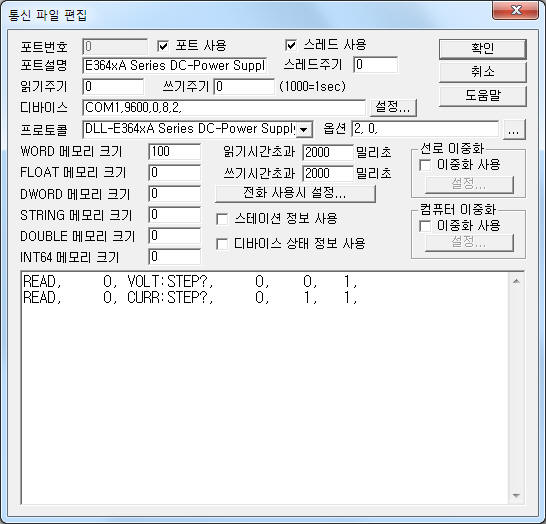Close the 통신 파일 편집 dialog
Viewport: 546px width, 524px height.
tap(516, 10)
